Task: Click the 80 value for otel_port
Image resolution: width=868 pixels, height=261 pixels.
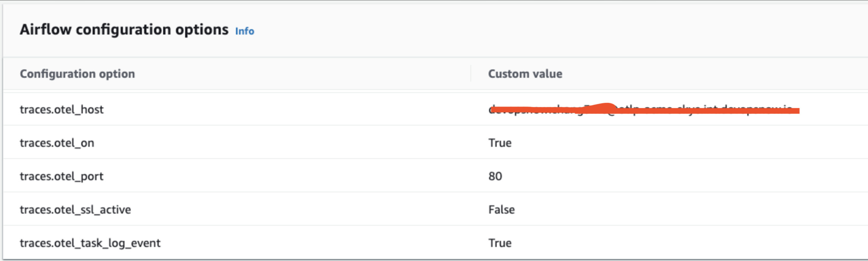Action: pos(495,176)
